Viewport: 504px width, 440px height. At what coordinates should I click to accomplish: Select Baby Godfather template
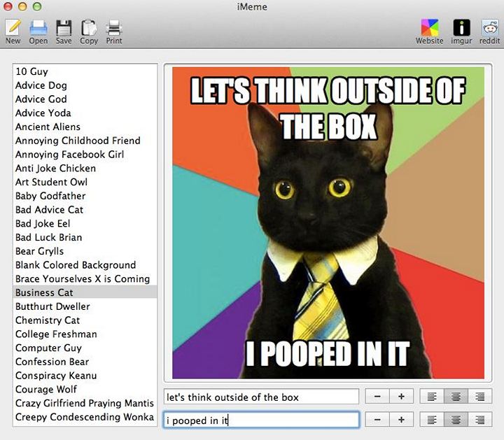tap(85, 196)
